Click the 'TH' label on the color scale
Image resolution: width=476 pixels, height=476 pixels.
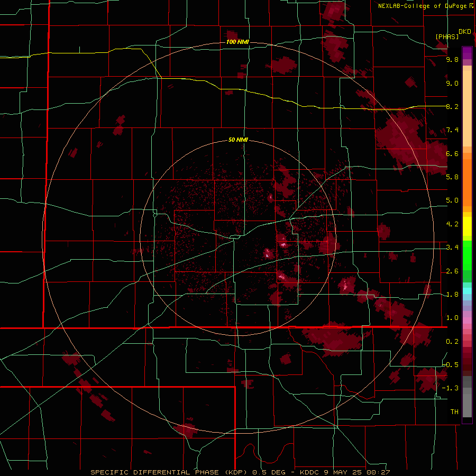454,412
